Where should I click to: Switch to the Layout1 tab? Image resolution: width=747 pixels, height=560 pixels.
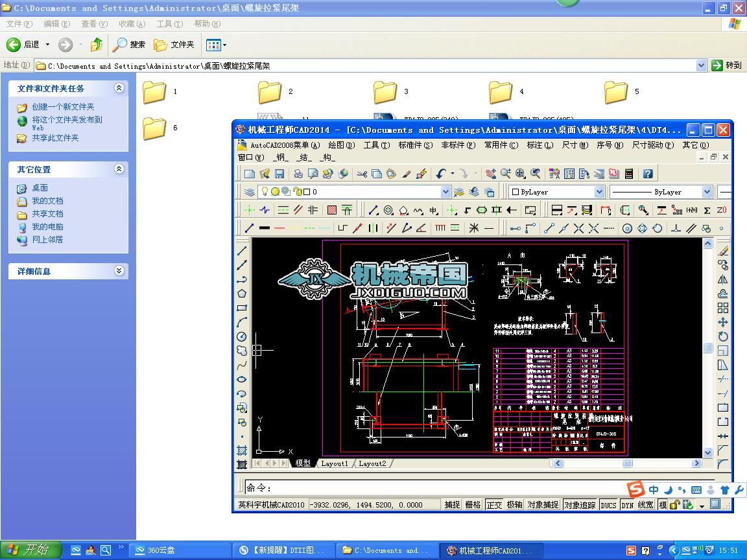[x=335, y=463]
